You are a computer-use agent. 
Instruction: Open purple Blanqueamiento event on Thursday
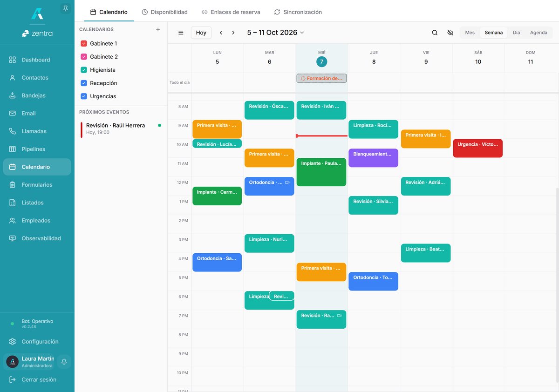pos(374,158)
